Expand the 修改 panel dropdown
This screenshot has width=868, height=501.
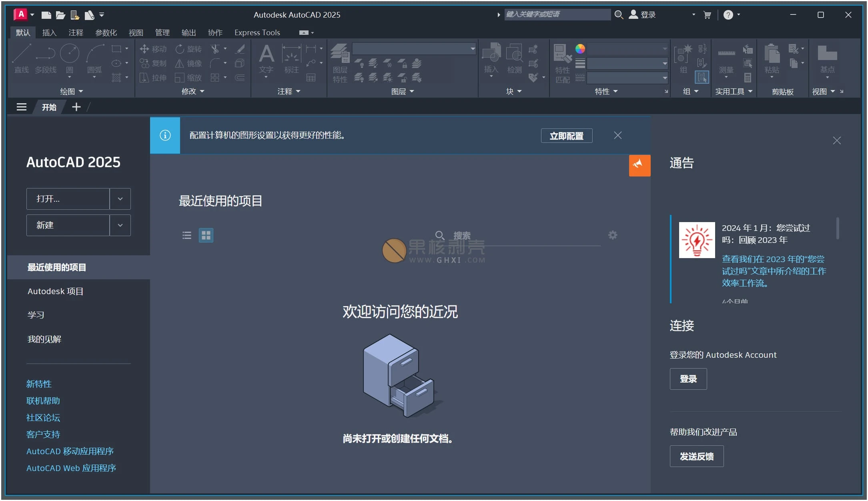[193, 92]
